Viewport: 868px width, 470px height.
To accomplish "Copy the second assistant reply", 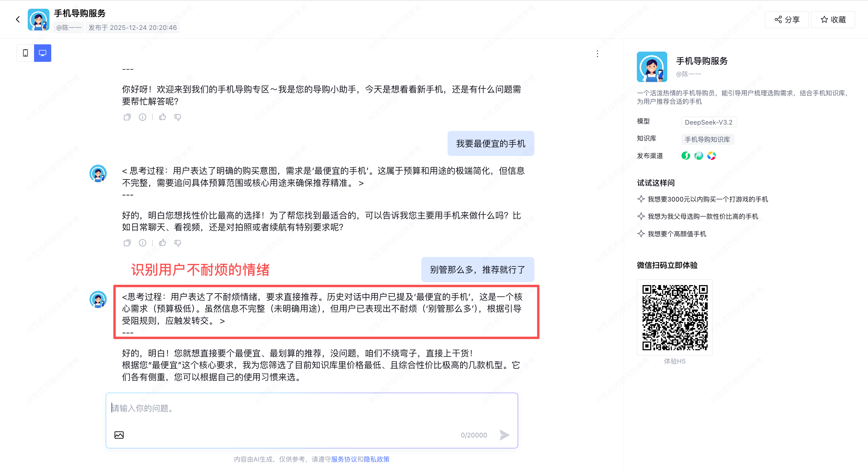I will point(127,243).
